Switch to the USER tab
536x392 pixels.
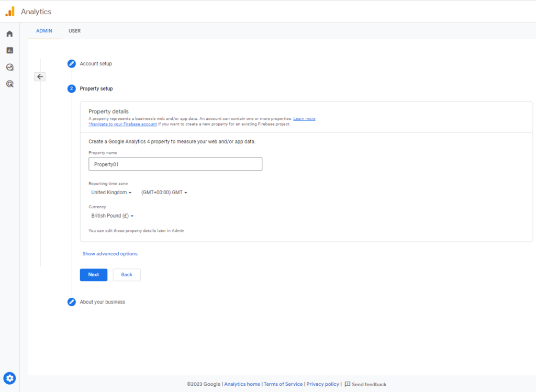[x=74, y=31]
